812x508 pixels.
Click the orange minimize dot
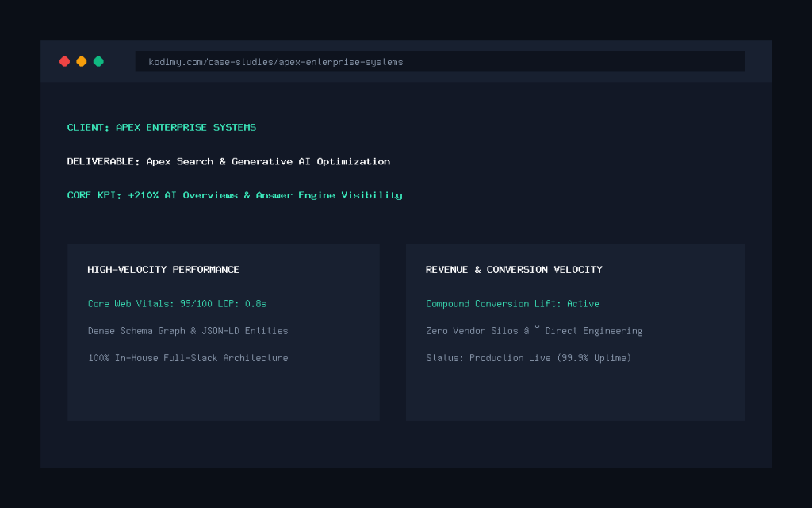pyautogui.click(x=82, y=62)
